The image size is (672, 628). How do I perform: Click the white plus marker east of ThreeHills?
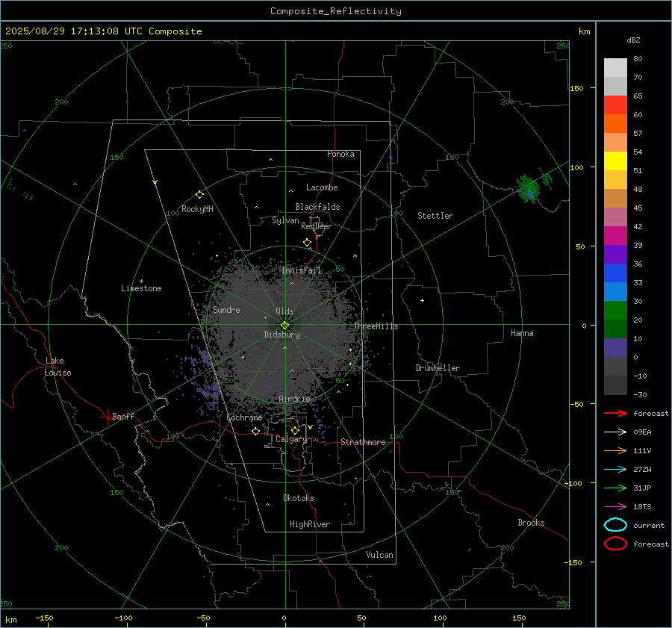tap(422, 300)
